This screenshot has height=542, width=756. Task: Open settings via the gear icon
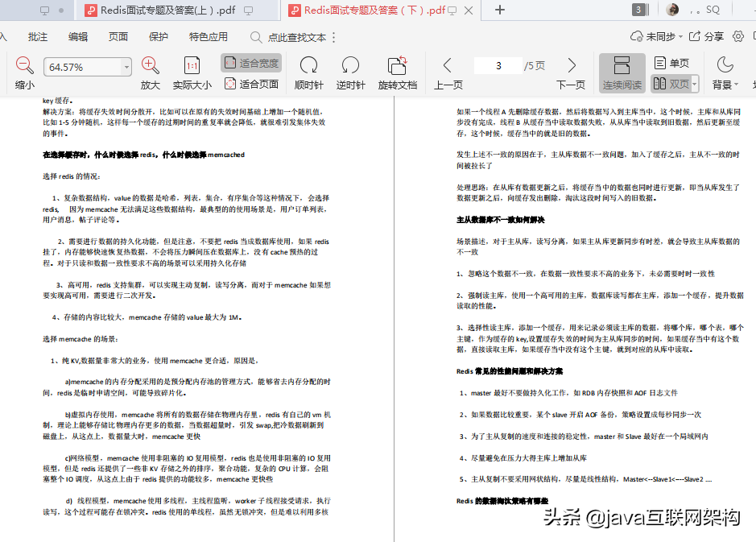(x=738, y=36)
